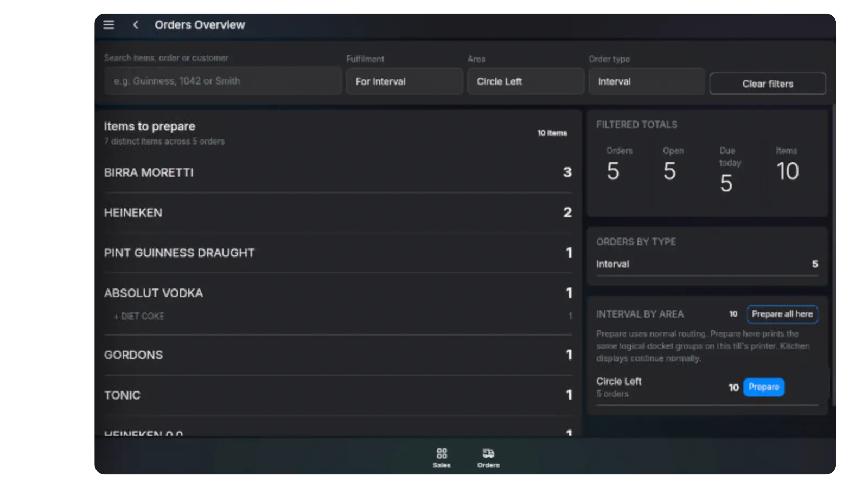Image resolution: width=868 pixels, height=488 pixels.
Task: Focus the items, order or customer search field
Action: [223, 81]
